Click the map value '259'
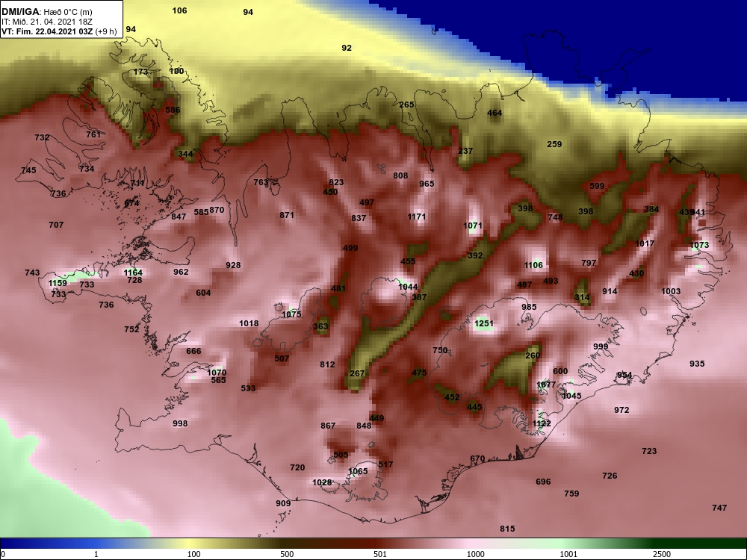This screenshot has width=747, height=560. click(x=554, y=144)
